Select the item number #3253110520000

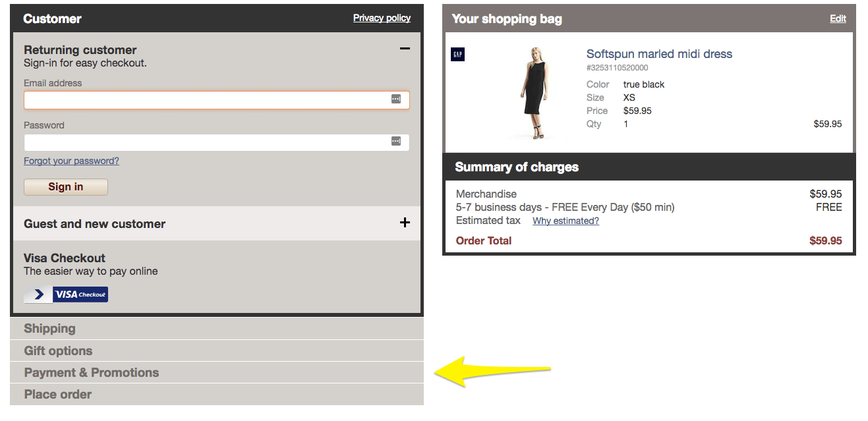point(617,68)
